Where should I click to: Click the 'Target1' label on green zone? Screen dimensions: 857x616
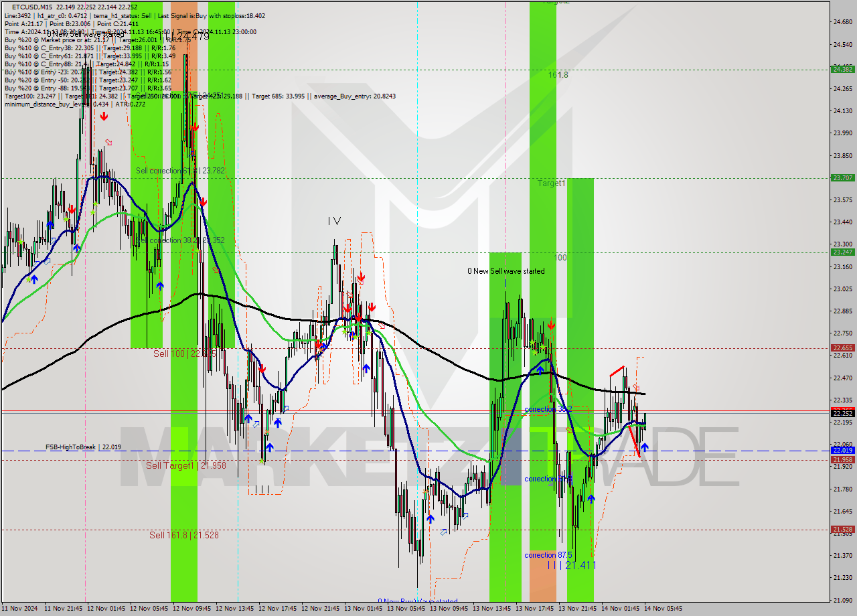(x=552, y=183)
